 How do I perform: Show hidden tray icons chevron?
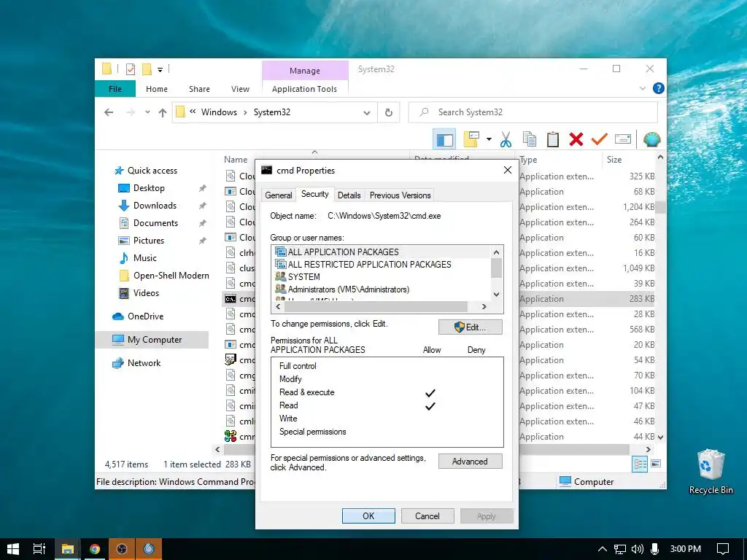(x=602, y=549)
